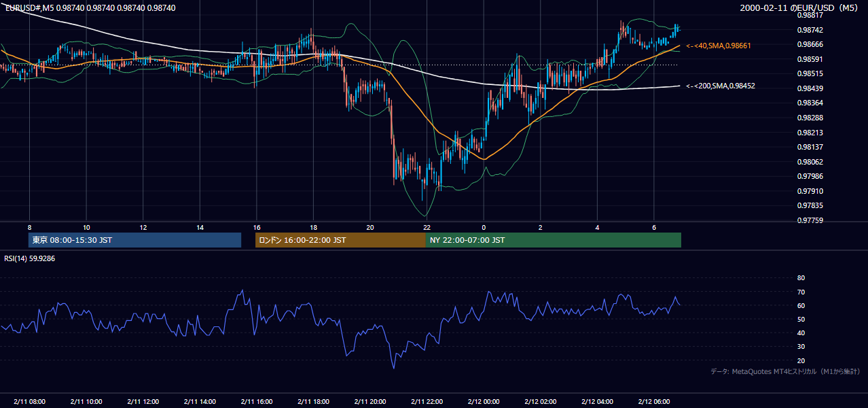Viewport: 868px width, 408px height.
Task: Click the RSI(14) 59.9286 indicator label
Action: (30, 258)
